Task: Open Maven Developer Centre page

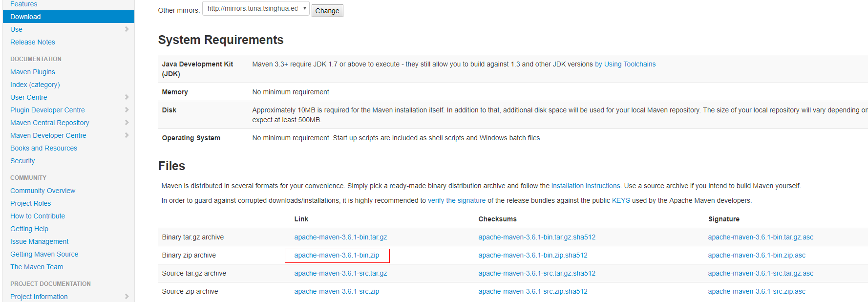Action: [x=48, y=135]
